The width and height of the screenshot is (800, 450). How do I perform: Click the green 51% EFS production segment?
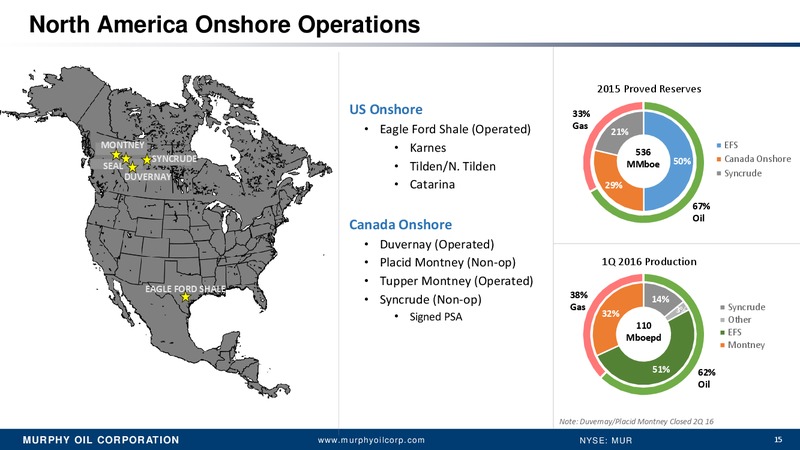click(x=661, y=369)
